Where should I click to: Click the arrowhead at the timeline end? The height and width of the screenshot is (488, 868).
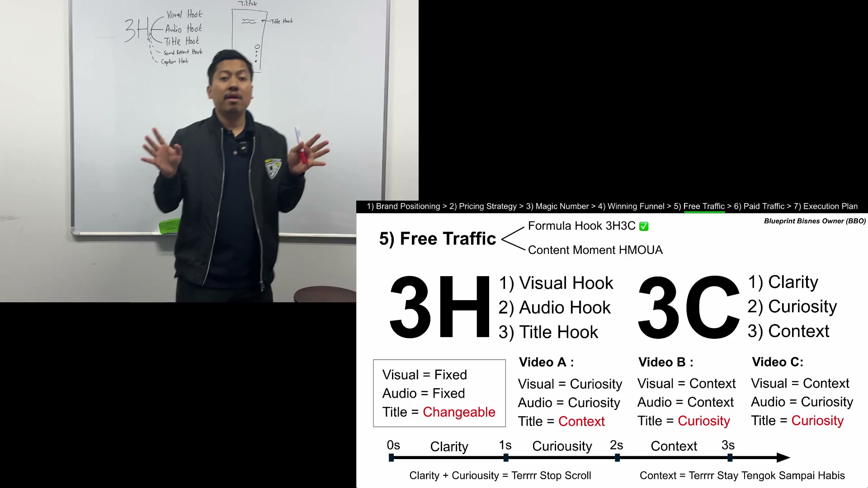click(x=783, y=458)
